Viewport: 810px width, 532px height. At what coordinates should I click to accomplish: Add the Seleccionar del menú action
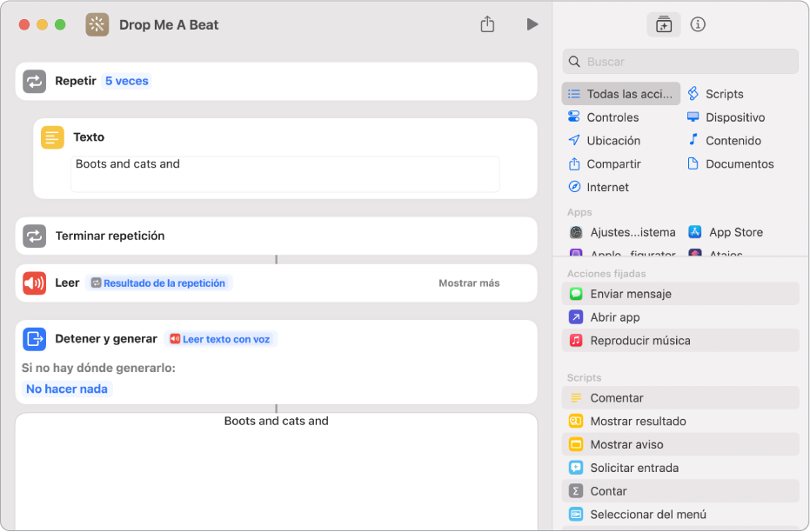pos(680,515)
